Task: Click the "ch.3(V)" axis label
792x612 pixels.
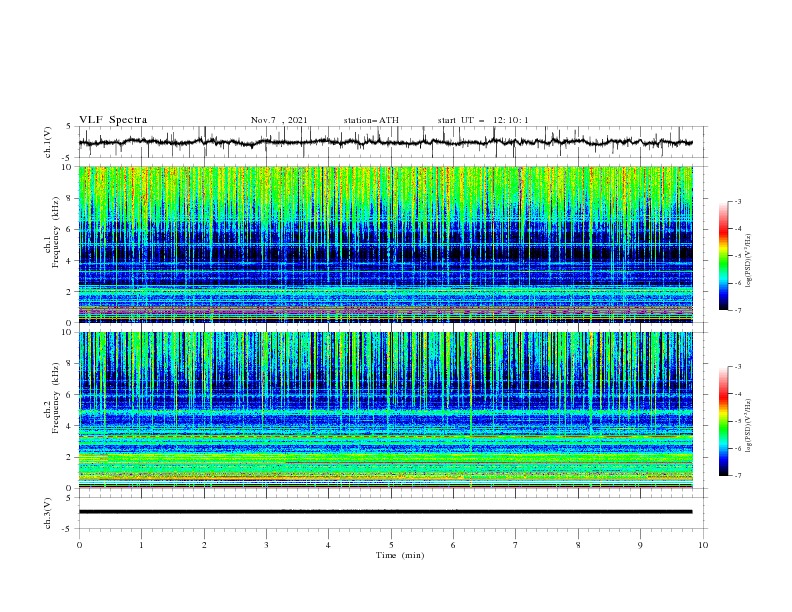Action: [48, 513]
